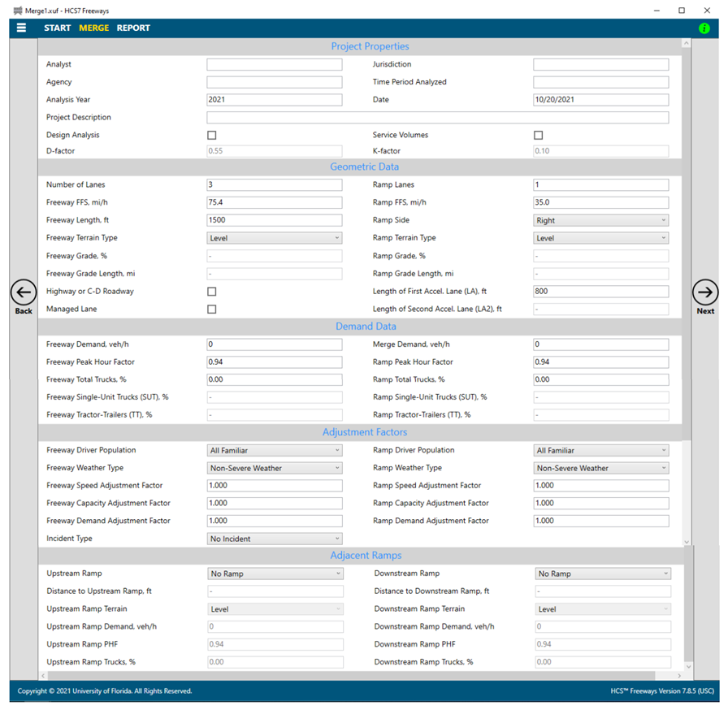Click the Ramp Demand Adjustment Factor field
Viewport: 728px width, 710px height.
coord(600,521)
